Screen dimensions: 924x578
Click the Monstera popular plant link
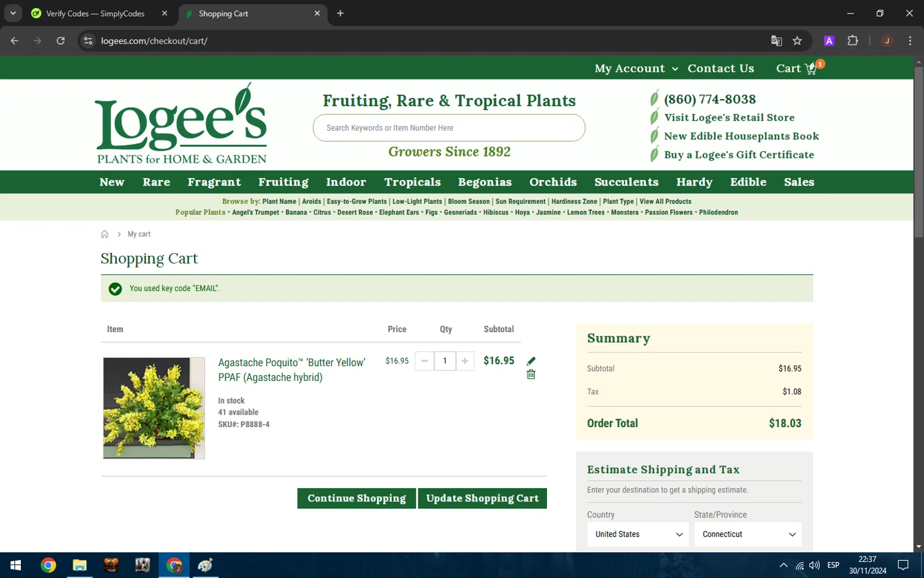pos(625,213)
